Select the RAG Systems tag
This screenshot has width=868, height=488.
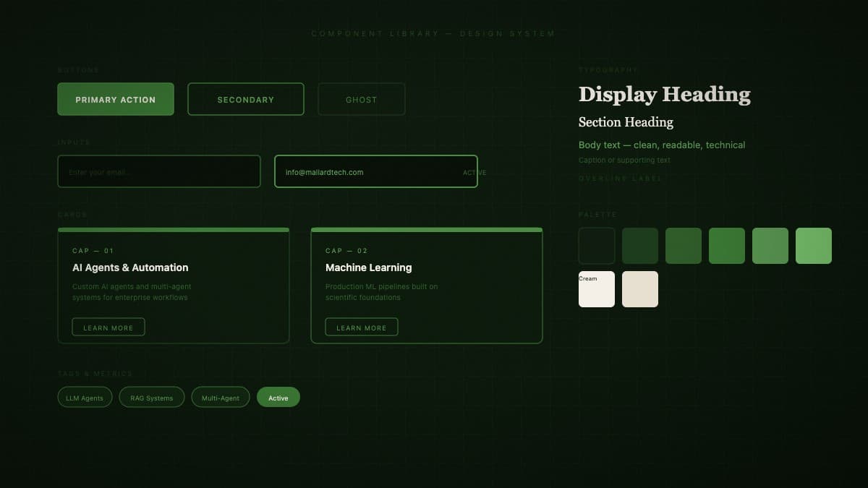coord(151,397)
